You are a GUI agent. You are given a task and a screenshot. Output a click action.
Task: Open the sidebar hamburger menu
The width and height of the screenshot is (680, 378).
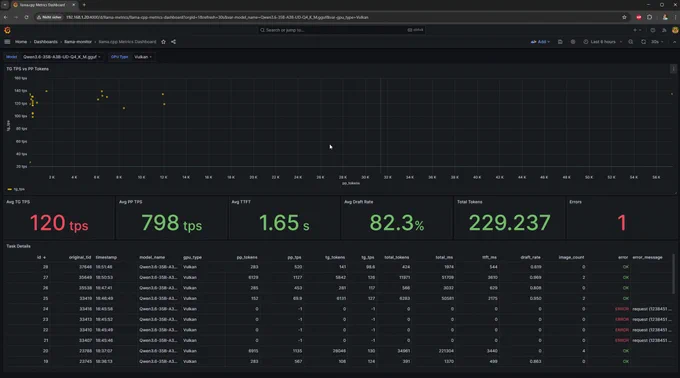pyautogui.click(x=7, y=42)
